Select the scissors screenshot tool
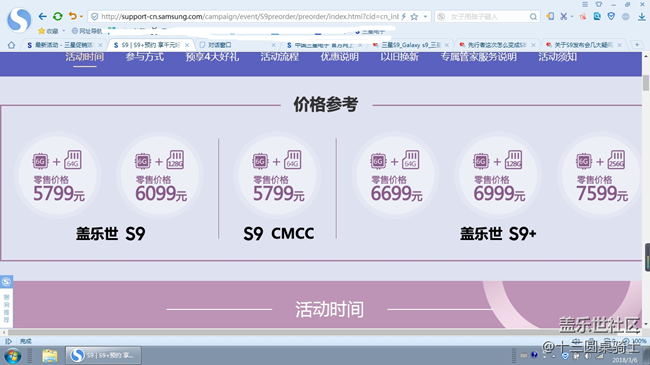 click(563, 16)
